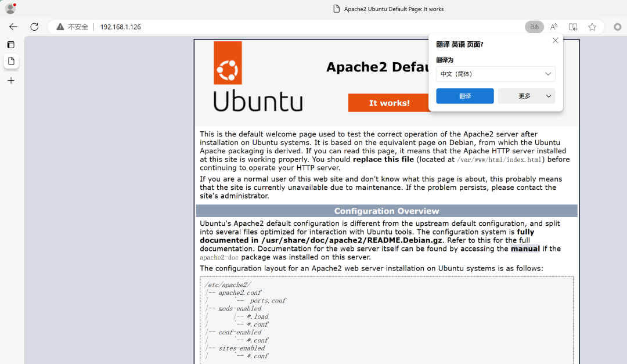Click the "/usr/share/doc/apache2/README.Debian.gz" bold path
Viewport: 627px width, 364px height.
[351, 240]
